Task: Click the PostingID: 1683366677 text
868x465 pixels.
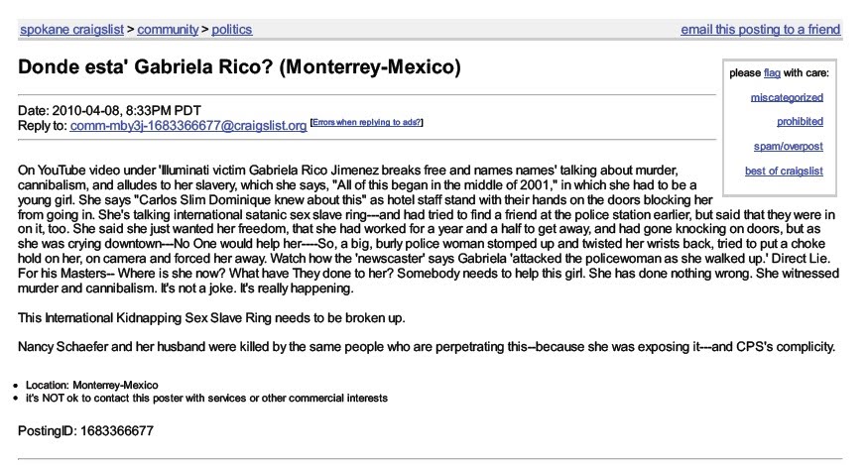Action: (x=85, y=430)
